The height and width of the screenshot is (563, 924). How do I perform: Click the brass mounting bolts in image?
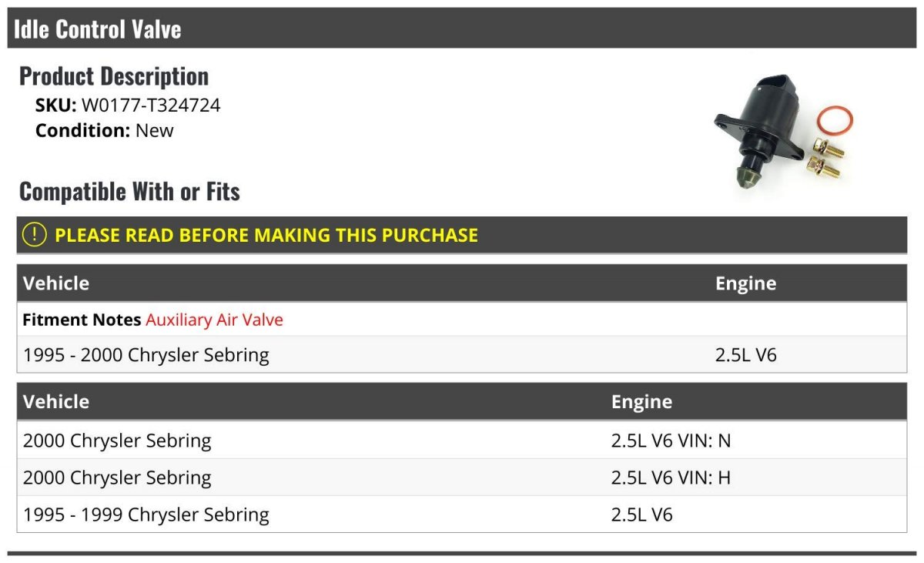click(x=825, y=157)
